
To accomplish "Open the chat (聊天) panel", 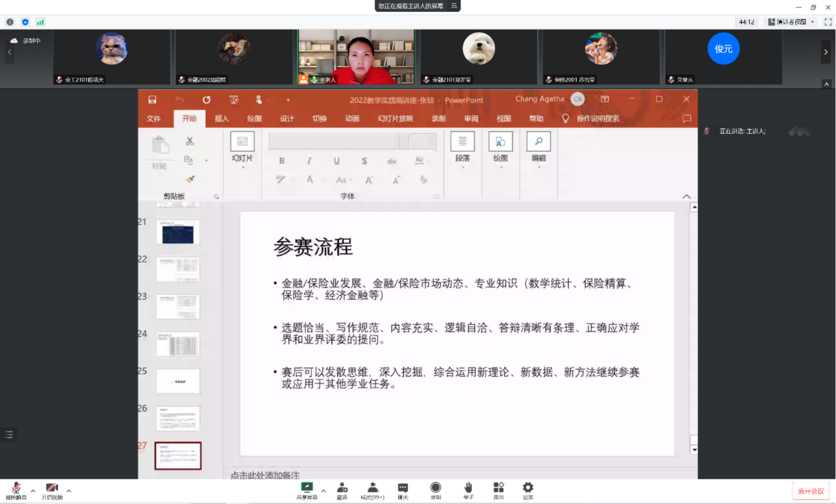I will [403, 490].
